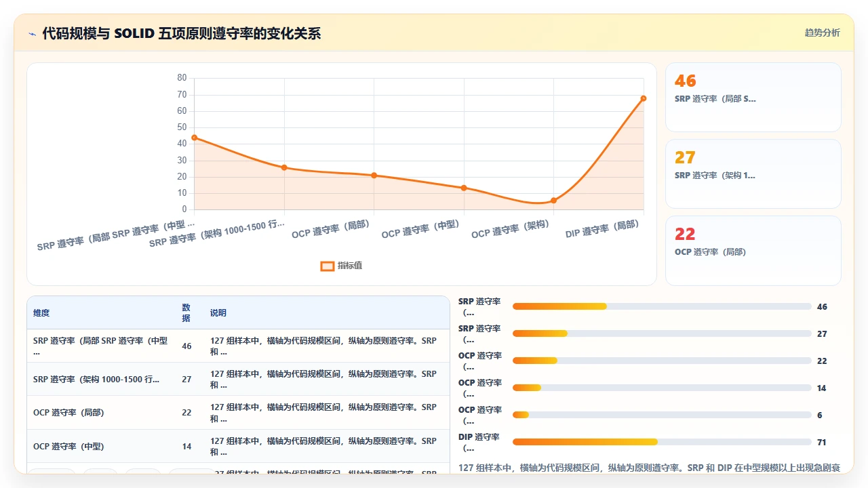868x488 pixels.
Task: Click the value 71 beside the DIP bar
Action: tap(822, 443)
